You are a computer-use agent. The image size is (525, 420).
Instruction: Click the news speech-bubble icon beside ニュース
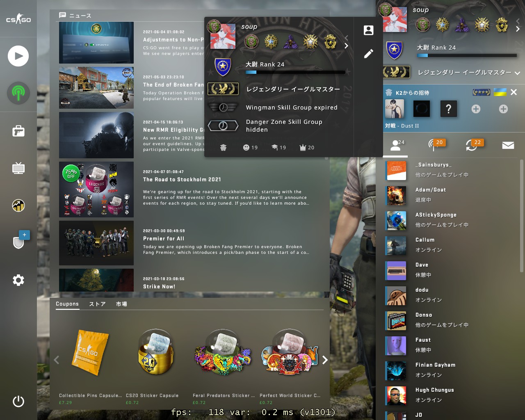point(62,15)
